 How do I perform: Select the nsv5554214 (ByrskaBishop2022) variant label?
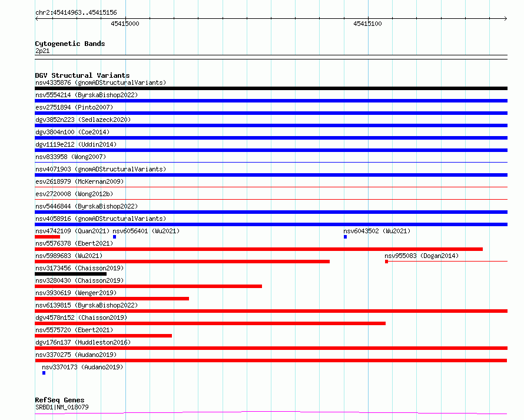(87, 95)
